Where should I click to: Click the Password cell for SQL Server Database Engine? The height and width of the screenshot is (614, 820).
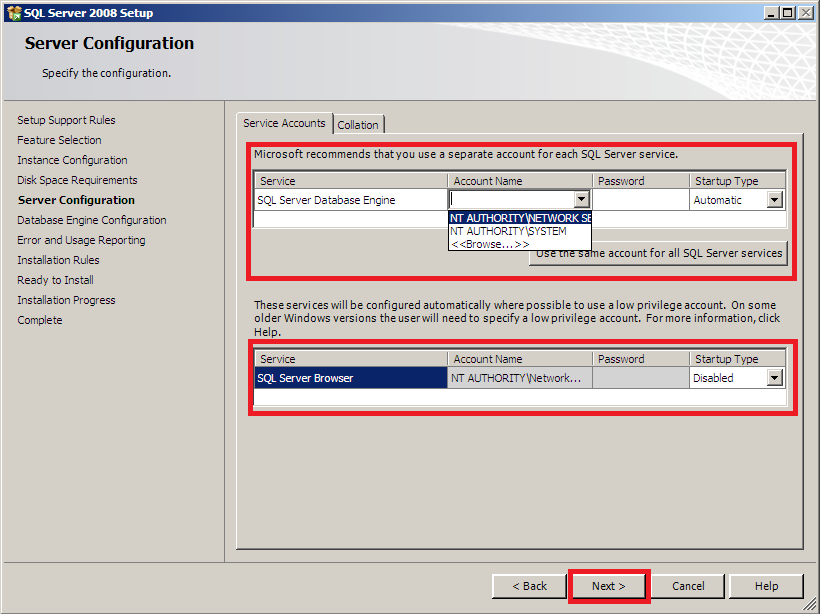[641, 200]
